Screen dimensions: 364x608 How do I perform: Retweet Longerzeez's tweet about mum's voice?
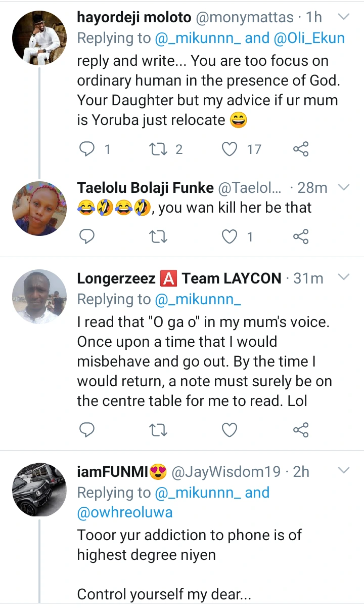click(x=159, y=430)
